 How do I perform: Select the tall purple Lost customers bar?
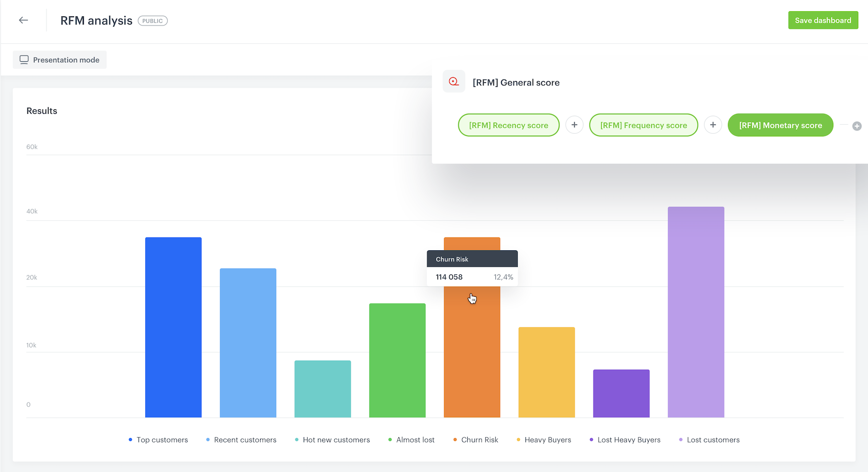[x=696, y=312]
